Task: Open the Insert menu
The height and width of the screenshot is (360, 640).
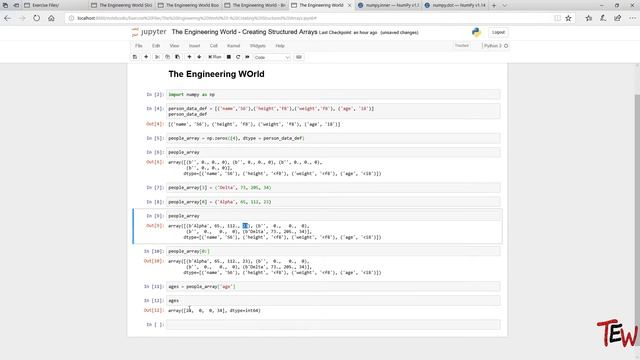Action: [194, 46]
